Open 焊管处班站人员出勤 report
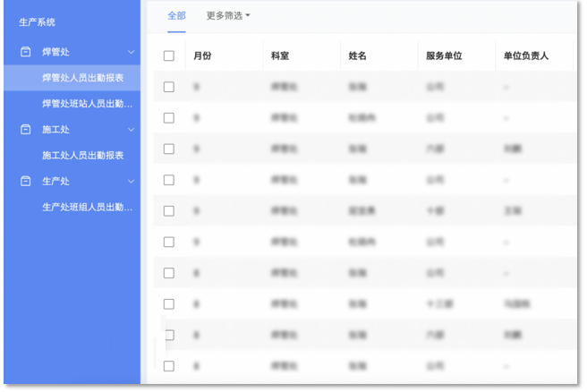 [x=72, y=104]
